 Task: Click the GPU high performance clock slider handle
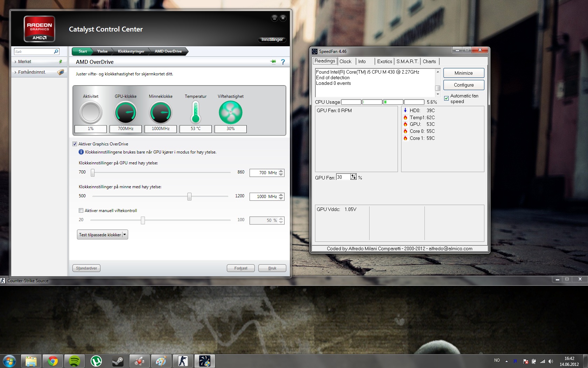pos(93,172)
